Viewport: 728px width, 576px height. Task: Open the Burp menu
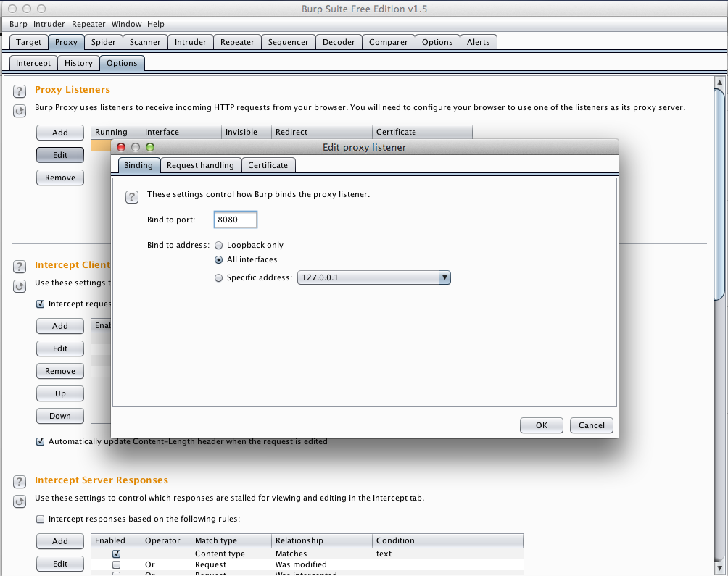coord(18,24)
